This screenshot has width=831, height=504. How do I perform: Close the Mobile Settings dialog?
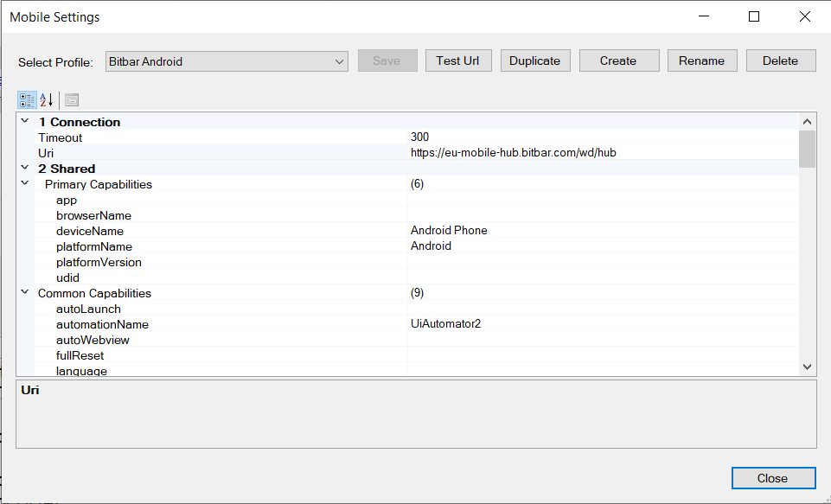pos(772,478)
